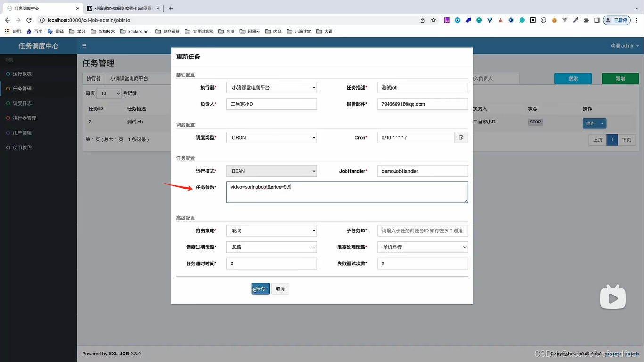Click the cookie extension icon
The width and height of the screenshot is (644, 362).
pos(554,20)
